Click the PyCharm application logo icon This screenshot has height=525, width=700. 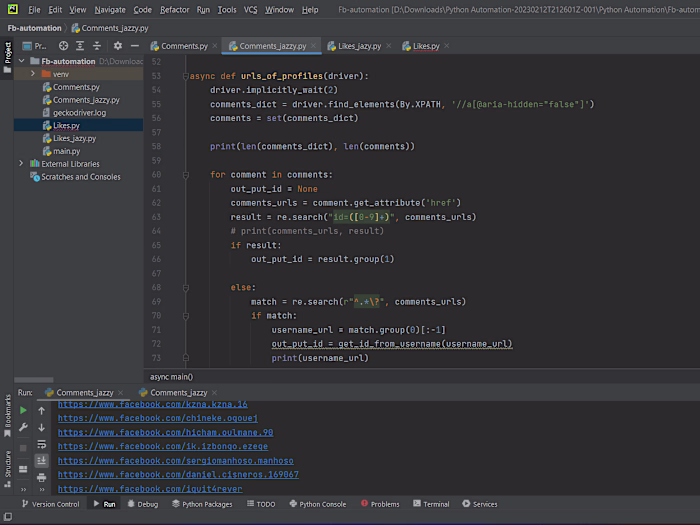[12, 9]
